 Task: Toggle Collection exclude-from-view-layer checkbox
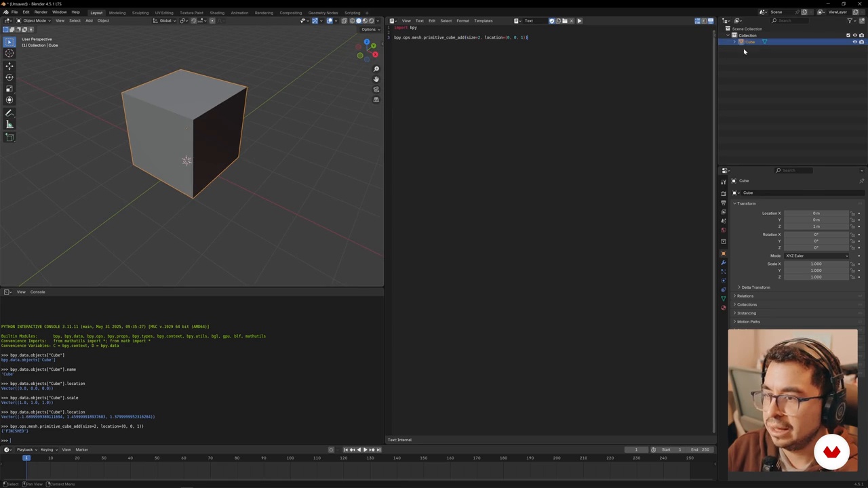pos(848,35)
